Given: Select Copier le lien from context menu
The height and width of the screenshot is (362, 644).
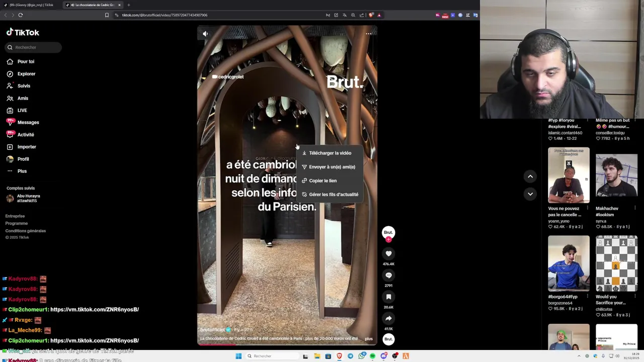Looking at the screenshot, I should [330, 180].
